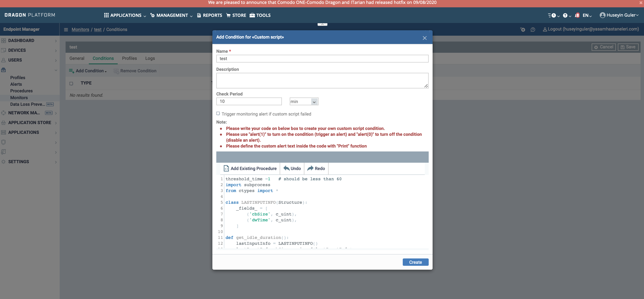
Task: Click Remove Condition
Action: pyautogui.click(x=135, y=71)
